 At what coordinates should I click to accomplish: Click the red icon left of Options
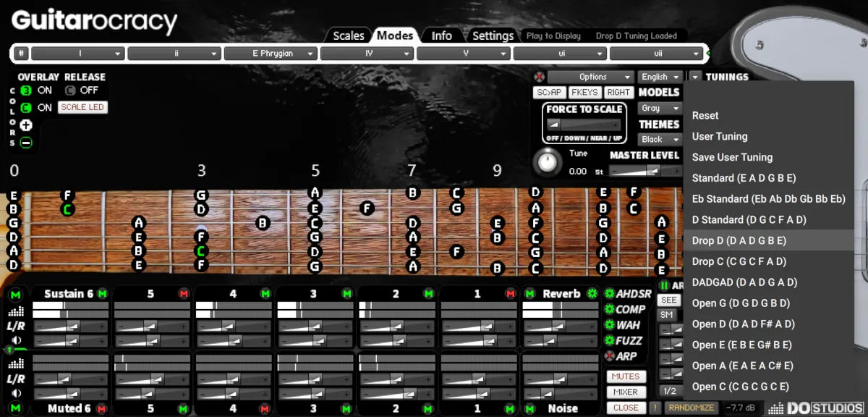538,77
